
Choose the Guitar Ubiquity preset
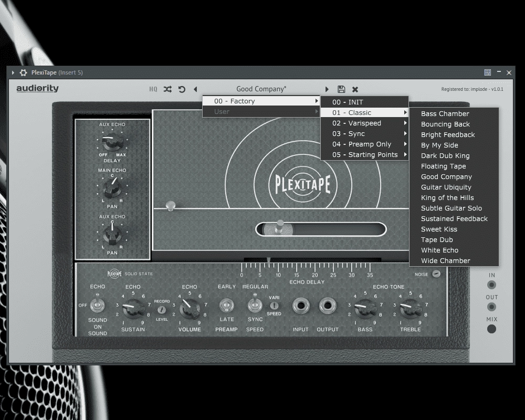[x=454, y=187]
